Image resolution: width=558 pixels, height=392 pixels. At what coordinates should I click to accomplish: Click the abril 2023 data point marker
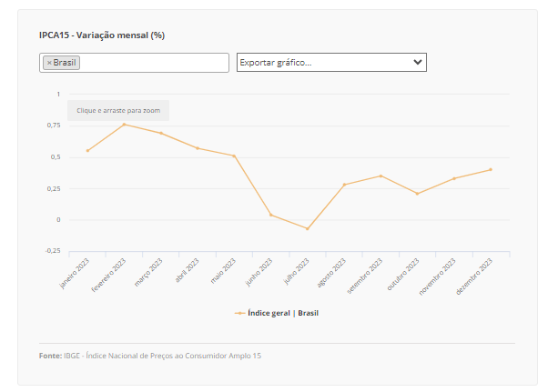tap(198, 148)
